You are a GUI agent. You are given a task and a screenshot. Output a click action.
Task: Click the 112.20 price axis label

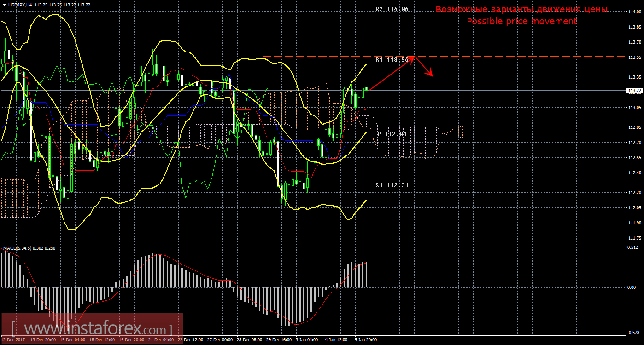coord(635,192)
